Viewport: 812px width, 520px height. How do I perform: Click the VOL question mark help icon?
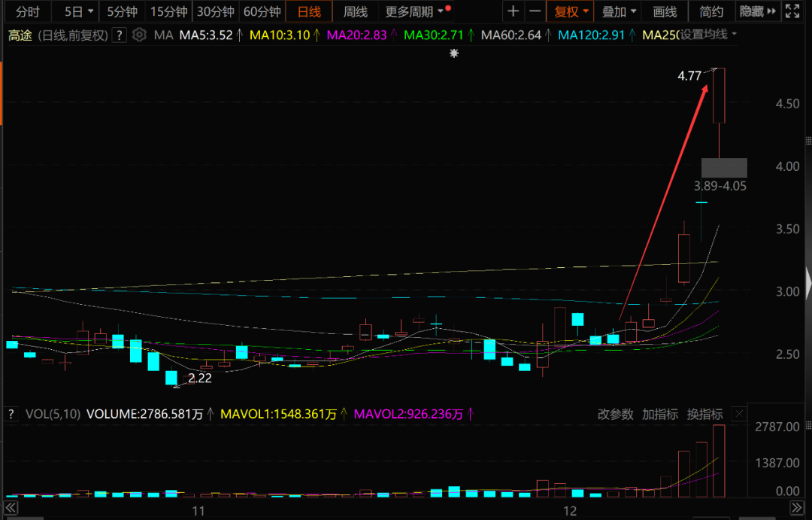[11, 414]
